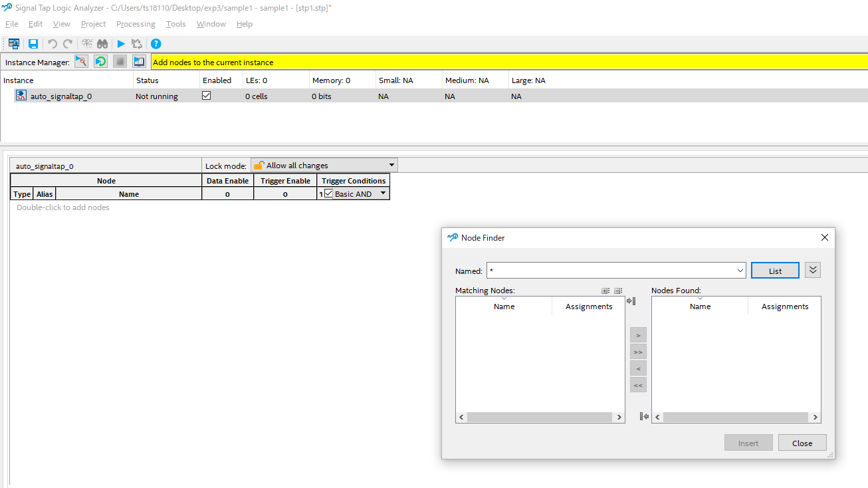
Task: Click Nodes Found Assignments column header
Action: coord(785,306)
